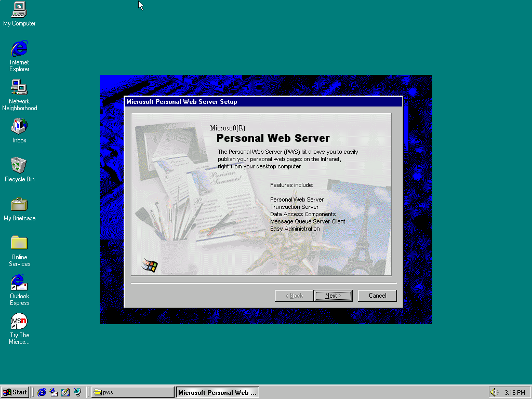Image resolution: width=532 pixels, height=399 pixels.
Task: Click the Personal Web Server heading text
Action: (273, 138)
